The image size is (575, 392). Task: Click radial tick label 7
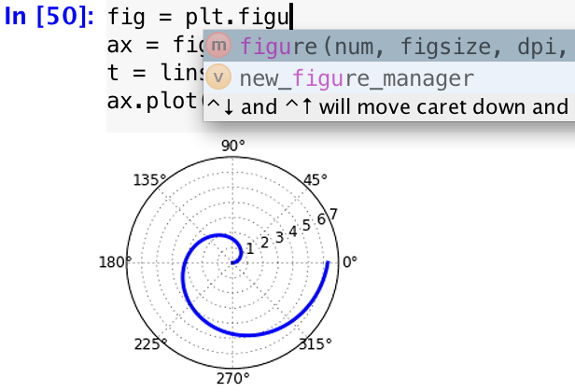coord(333,214)
